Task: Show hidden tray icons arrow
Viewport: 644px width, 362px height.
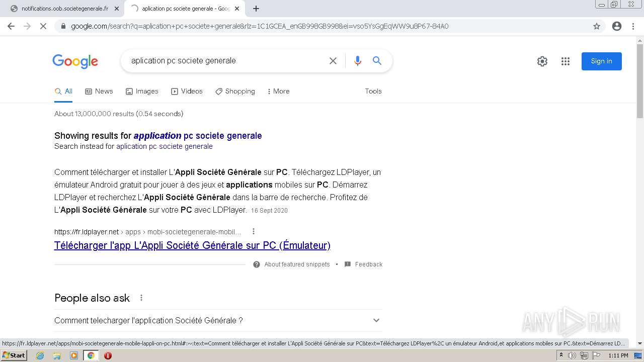Action: point(561,355)
